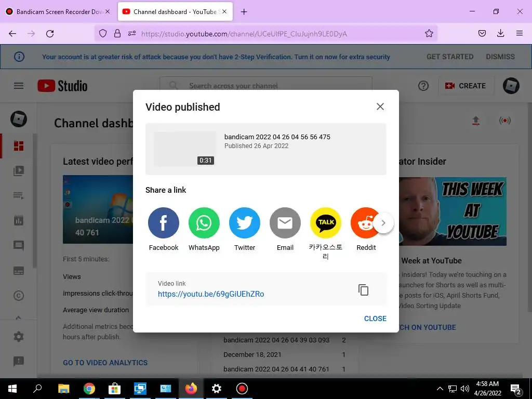Open the published video thumbnail with the 0:31 duration
Screen dimensions: 532x399
[x=184, y=149]
